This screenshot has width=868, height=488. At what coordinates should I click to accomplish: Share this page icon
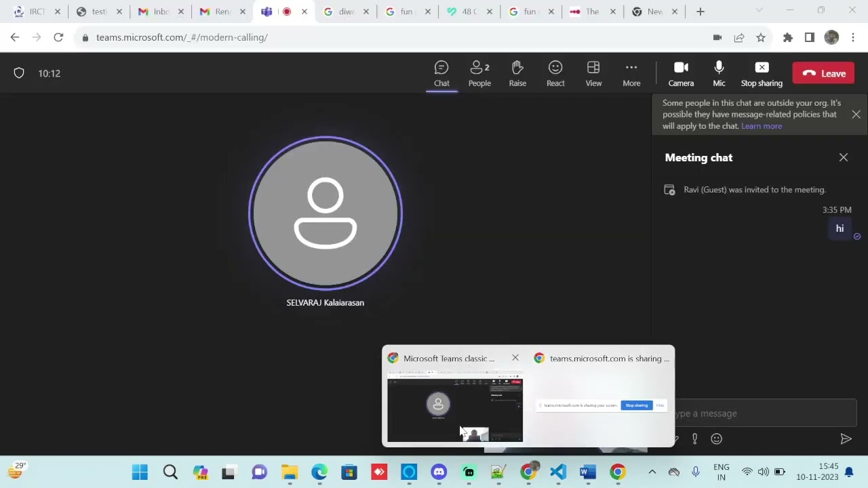739,37
